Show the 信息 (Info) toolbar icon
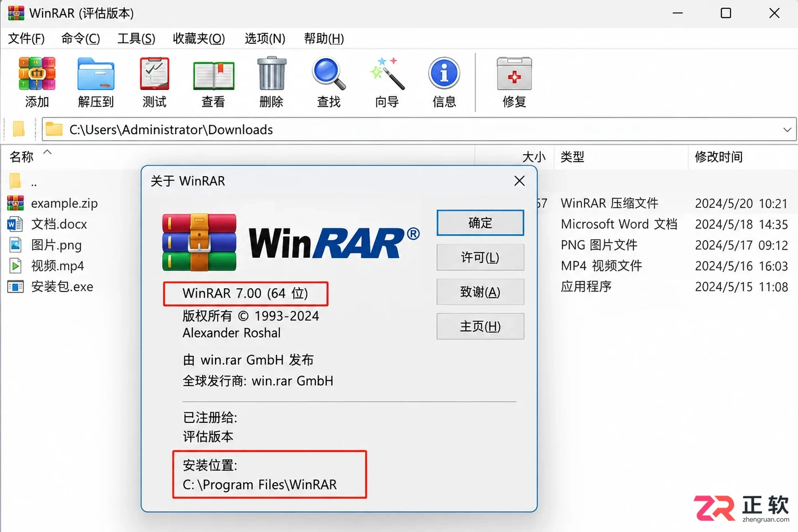The width and height of the screenshot is (798, 532). point(444,74)
